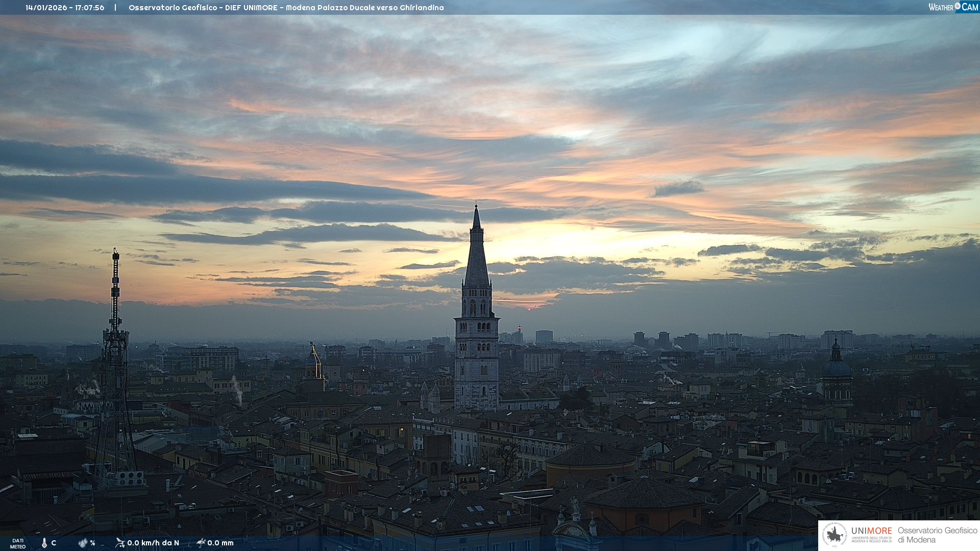
Task: Click Osservatorio Geofisico di Modena text
Action: [x=937, y=535]
